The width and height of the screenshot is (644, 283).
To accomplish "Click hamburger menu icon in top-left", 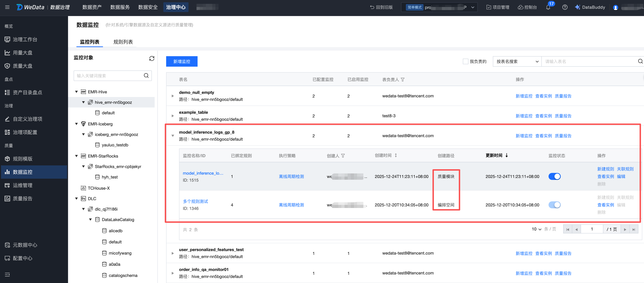I will pyautogui.click(x=7, y=7).
